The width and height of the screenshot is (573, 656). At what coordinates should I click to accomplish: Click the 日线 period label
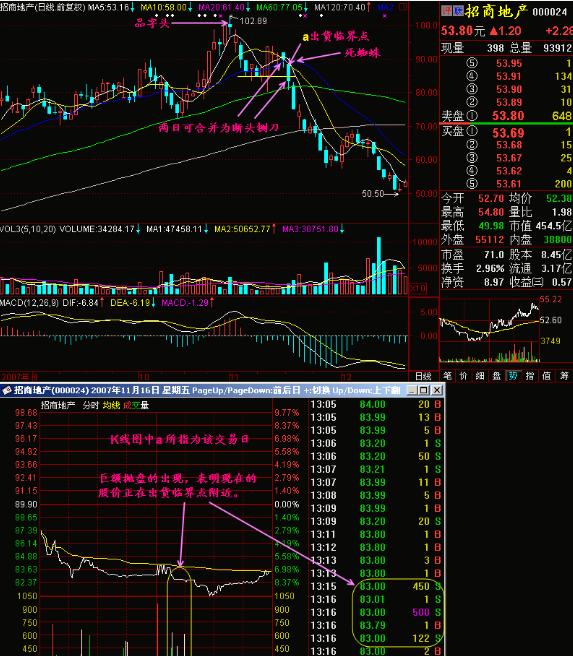coord(423,376)
